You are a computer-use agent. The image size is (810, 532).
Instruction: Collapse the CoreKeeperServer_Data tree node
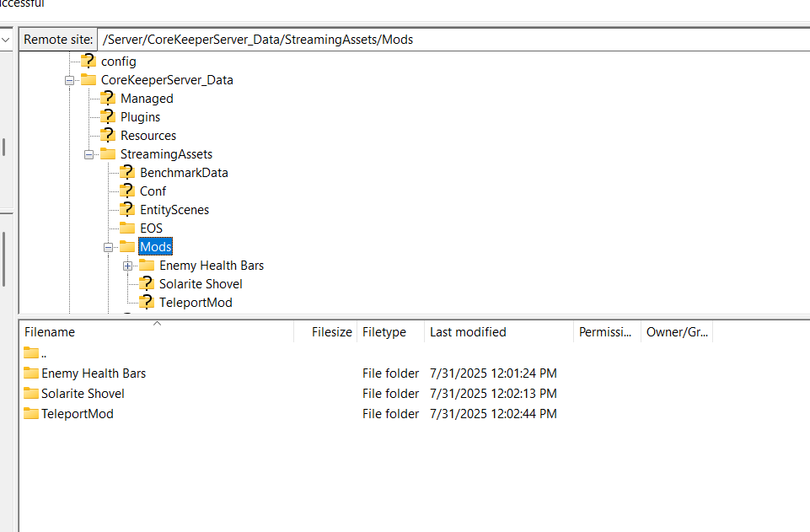coord(69,80)
